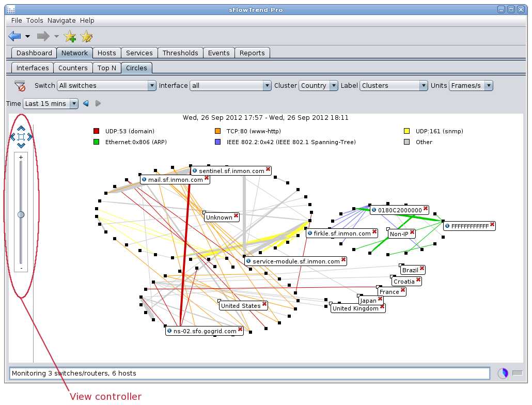
Task: Pan the view up with the up chevron
Action: click(21, 128)
